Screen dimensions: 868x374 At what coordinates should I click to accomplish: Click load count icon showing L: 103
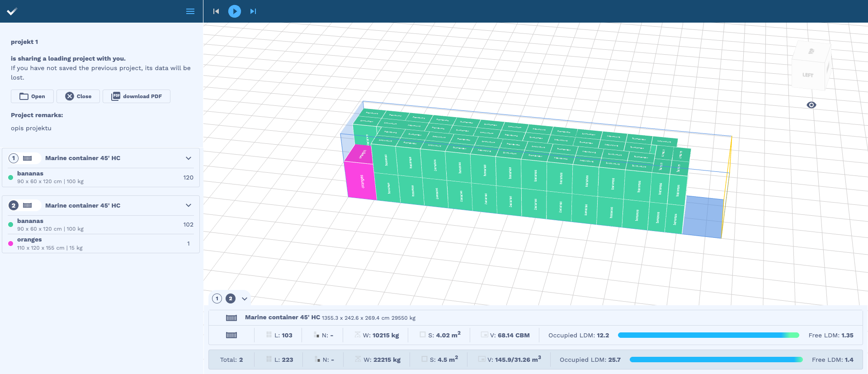[x=269, y=335]
